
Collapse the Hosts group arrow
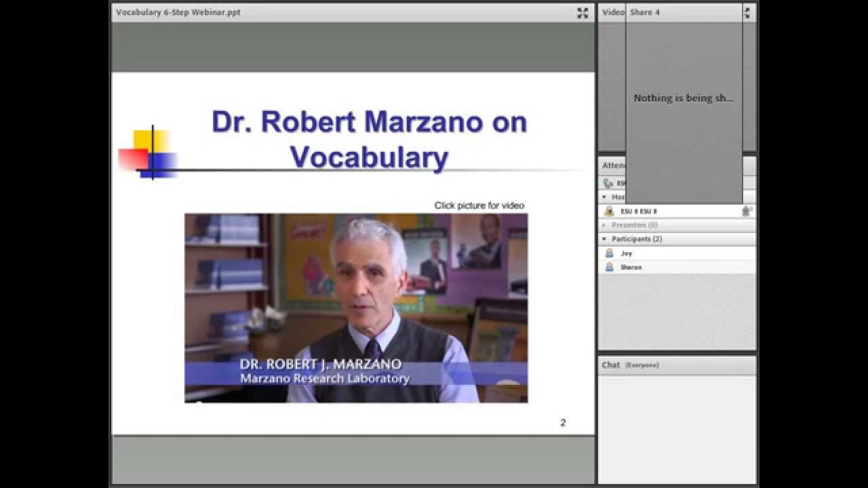pos(604,197)
